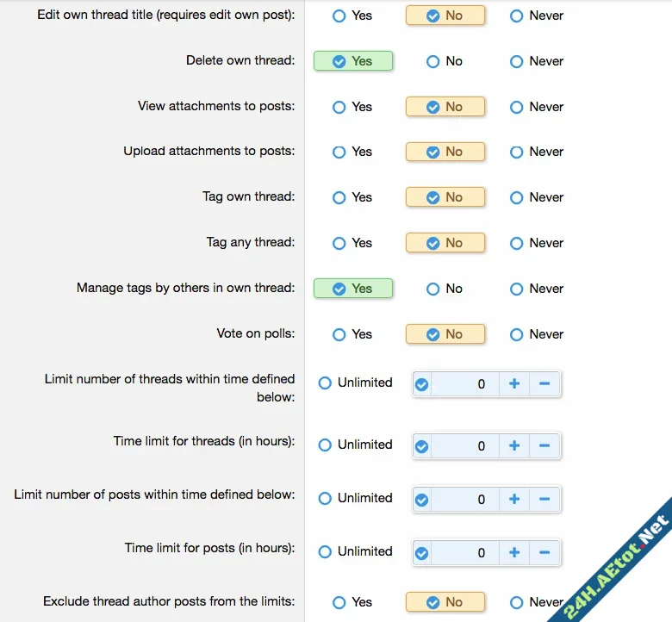The width and height of the screenshot is (672, 622).
Task: Set Delete own thread to Never
Action: (517, 61)
